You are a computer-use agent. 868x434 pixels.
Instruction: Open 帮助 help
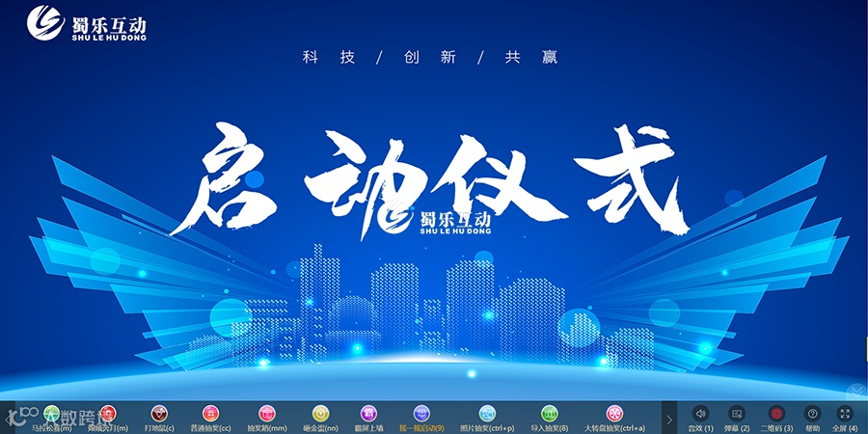(813, 414)
